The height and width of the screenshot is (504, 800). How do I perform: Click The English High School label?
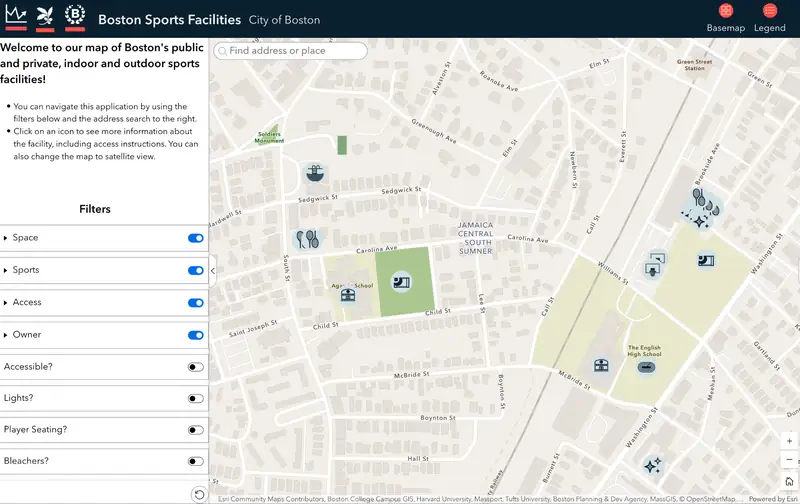[644, 350]
